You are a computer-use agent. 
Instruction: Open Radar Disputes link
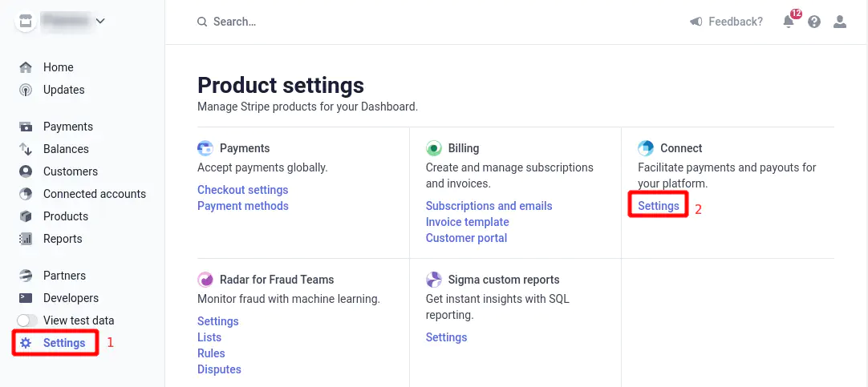tap(219, 369)
